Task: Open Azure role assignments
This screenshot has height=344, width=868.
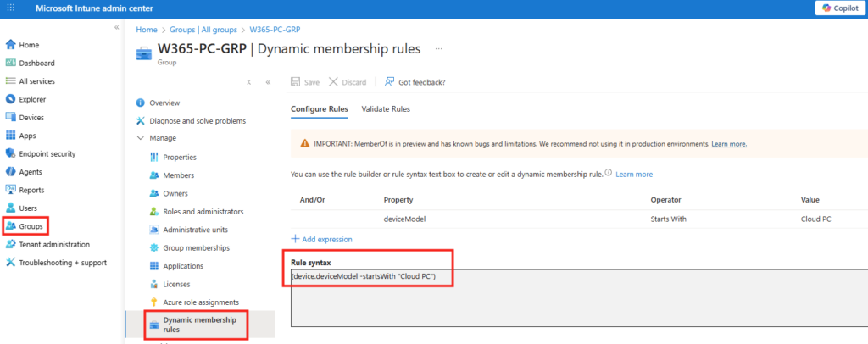Action: 200,302
